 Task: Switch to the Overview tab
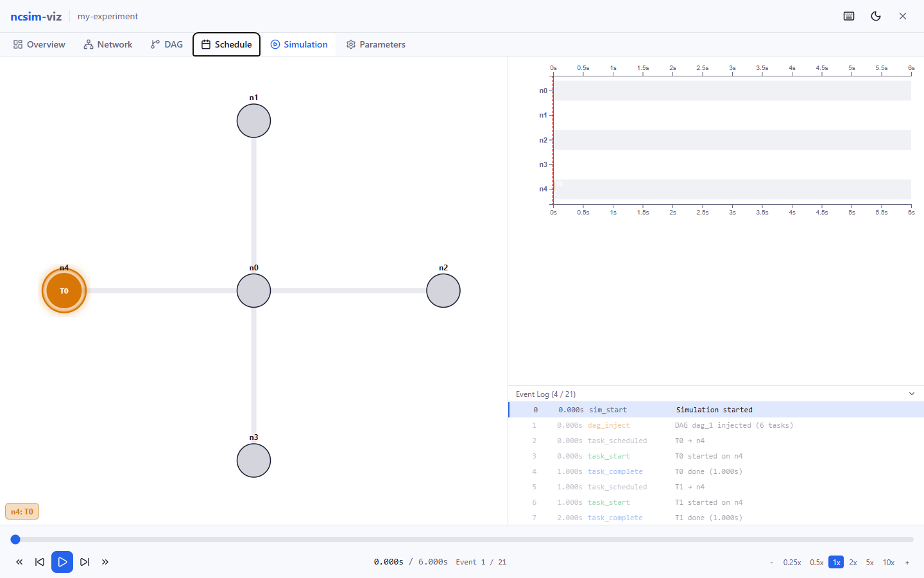pos(39,44)
